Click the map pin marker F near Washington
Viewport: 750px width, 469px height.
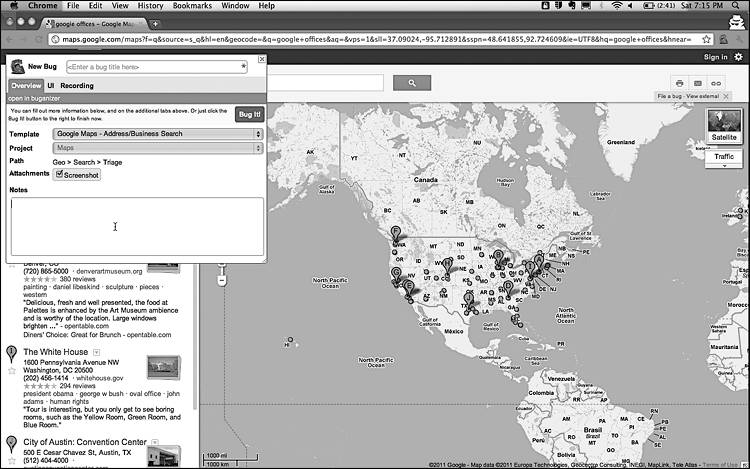pos(396,233)
